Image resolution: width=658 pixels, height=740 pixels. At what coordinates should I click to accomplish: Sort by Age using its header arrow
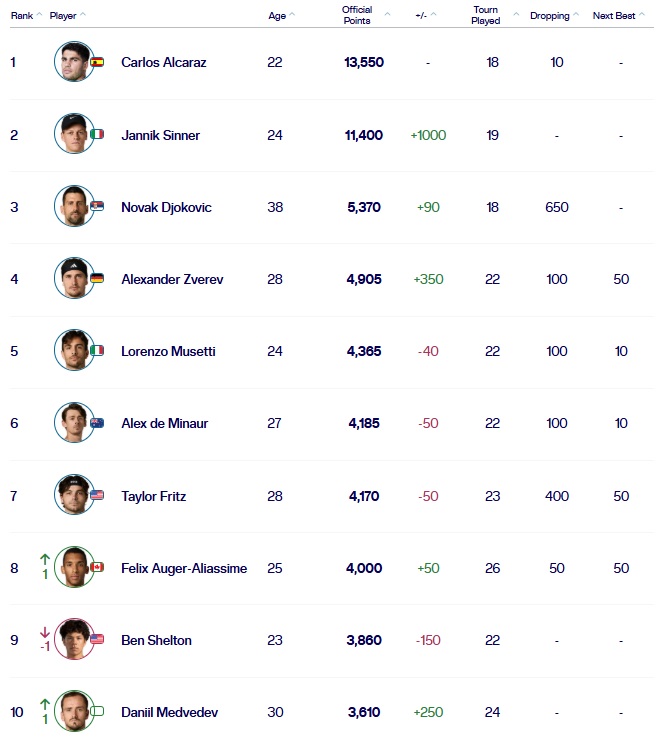tap(293, 15)
